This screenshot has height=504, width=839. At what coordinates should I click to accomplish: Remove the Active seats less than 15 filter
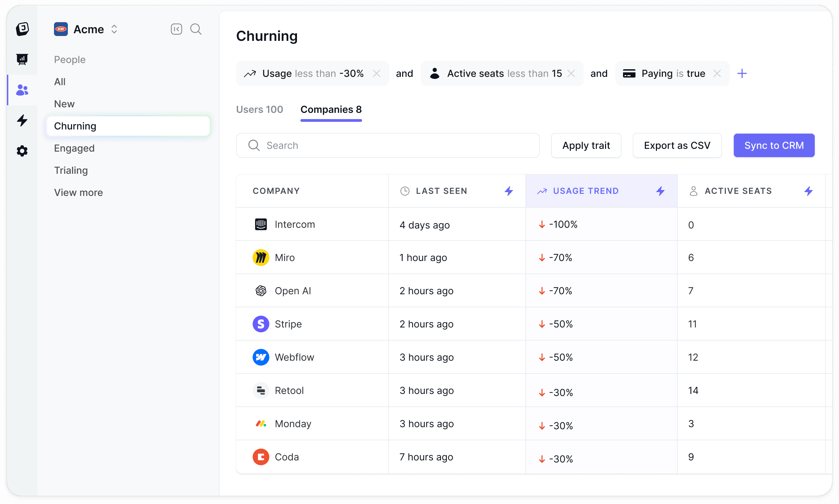click(571, 73)
